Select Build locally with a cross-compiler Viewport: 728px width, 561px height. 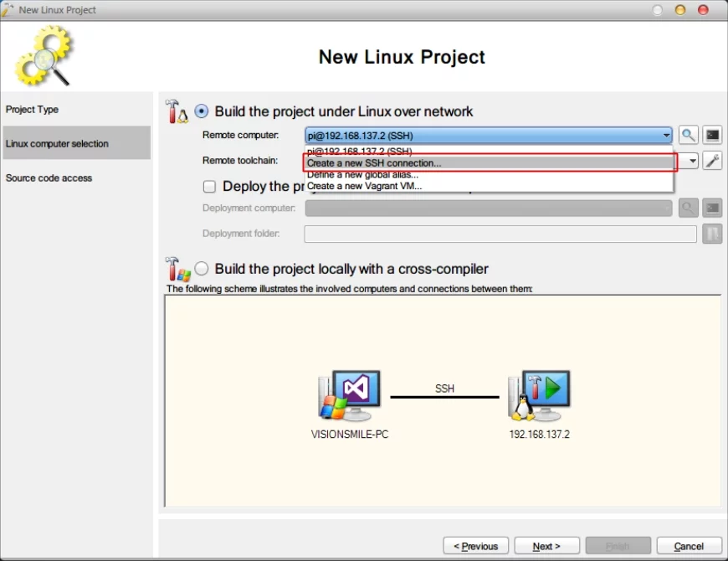click(x=202, y=269)
